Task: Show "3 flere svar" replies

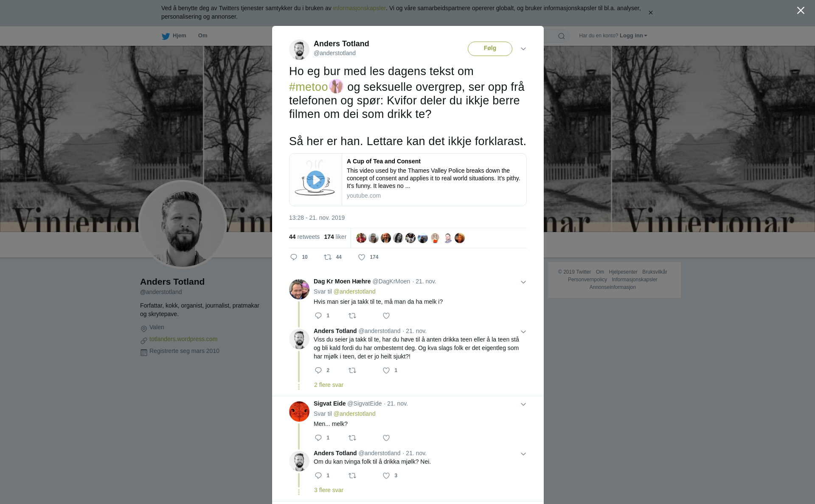Action: pos(329,490)
